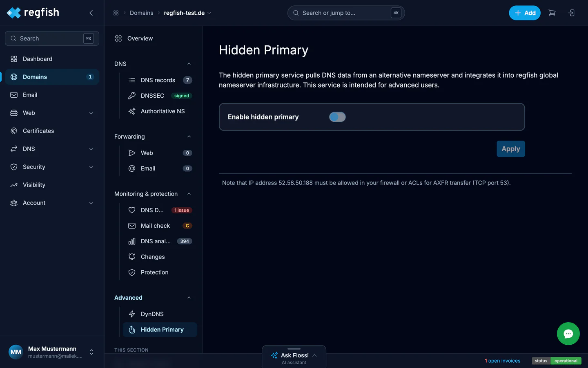Screen dimensions: 588x368
Task: Click the Mail check envelope icon
Action: pos(132,226)
